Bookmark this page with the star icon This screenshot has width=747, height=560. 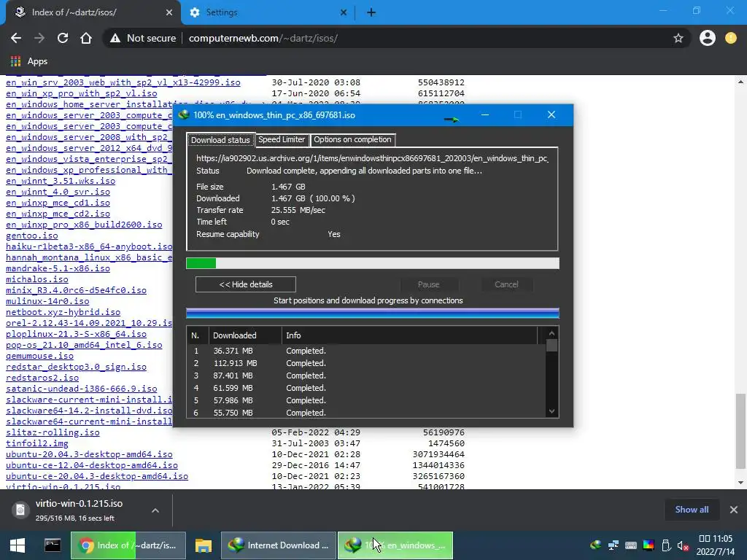(x=678, y=38)
